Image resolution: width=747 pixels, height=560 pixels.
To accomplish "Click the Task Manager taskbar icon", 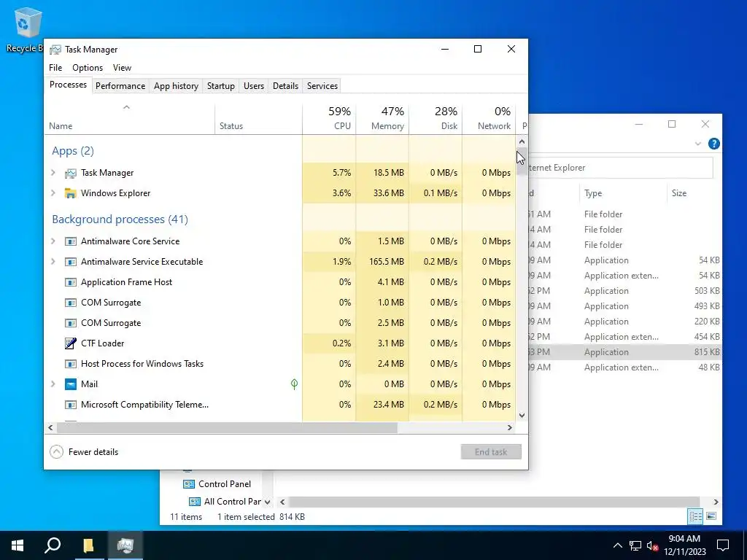I will coord(125,545).
